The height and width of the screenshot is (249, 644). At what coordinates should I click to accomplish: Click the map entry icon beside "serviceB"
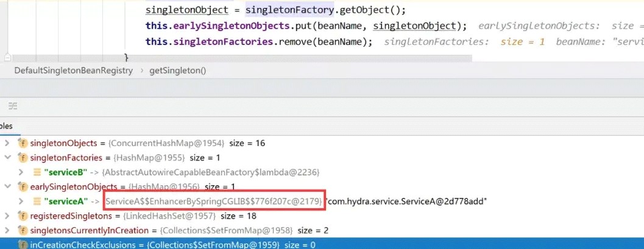(36, 172)
